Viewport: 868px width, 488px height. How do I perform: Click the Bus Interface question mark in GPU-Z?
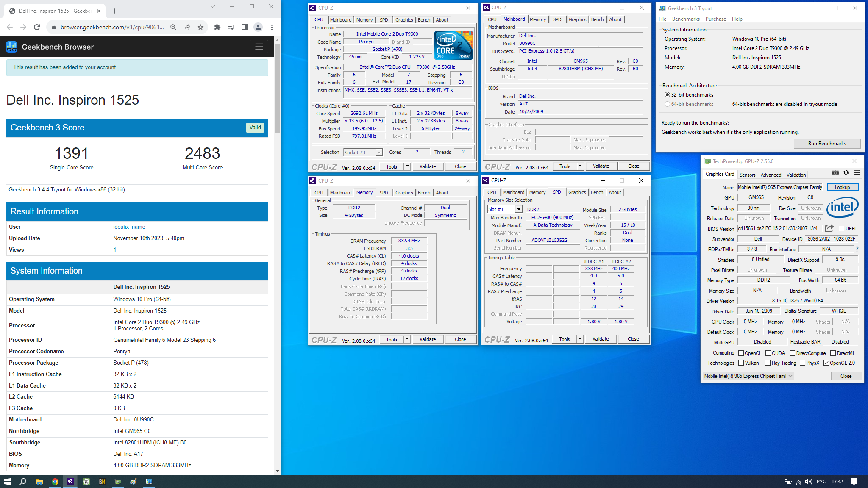pos(857,249)
